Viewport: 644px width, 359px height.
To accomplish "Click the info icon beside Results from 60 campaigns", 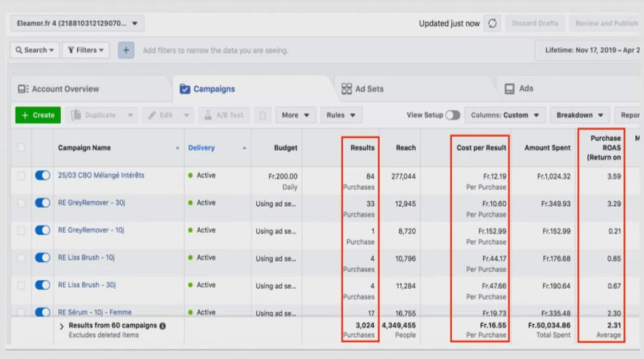I will click(x=162, y=326).
